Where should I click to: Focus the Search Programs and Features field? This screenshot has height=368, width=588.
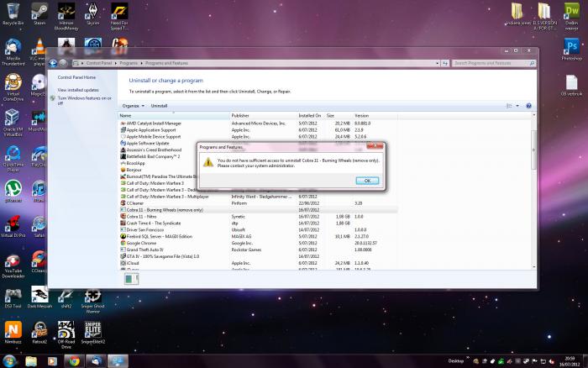click(494, 63)
